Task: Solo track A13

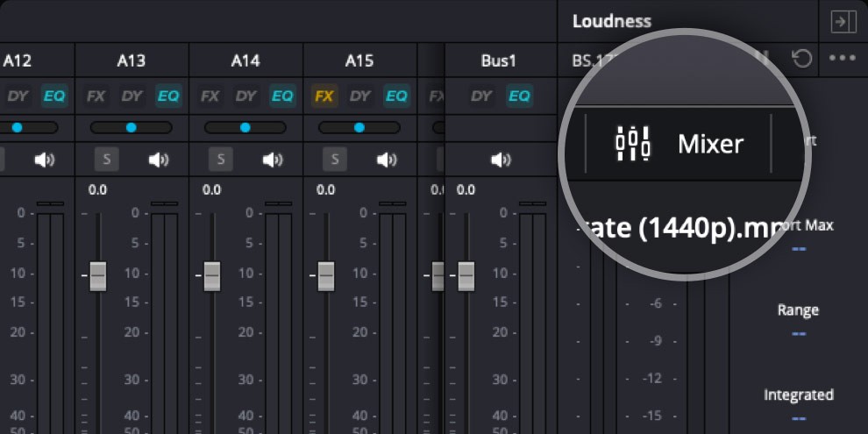Action: [106, 160]
